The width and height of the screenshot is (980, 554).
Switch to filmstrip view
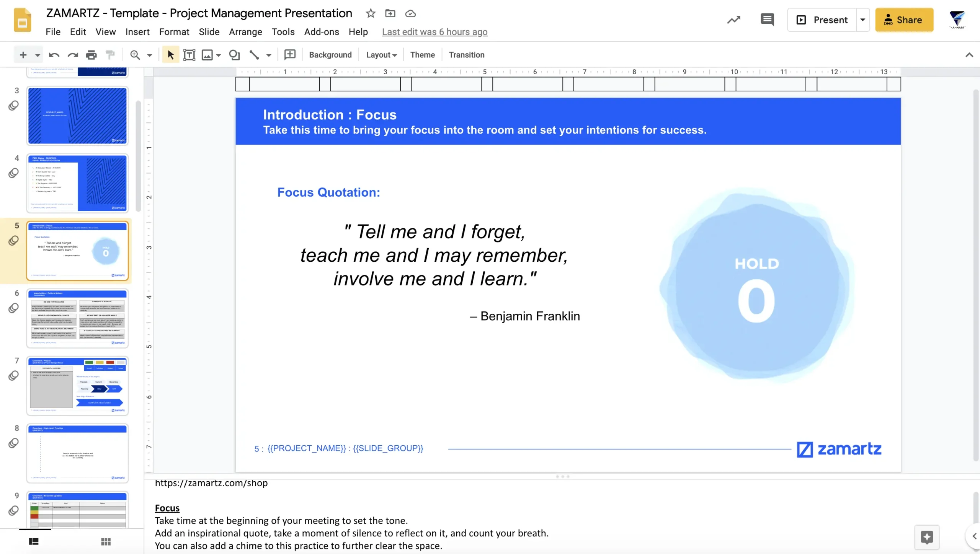[x=34, y=541]
